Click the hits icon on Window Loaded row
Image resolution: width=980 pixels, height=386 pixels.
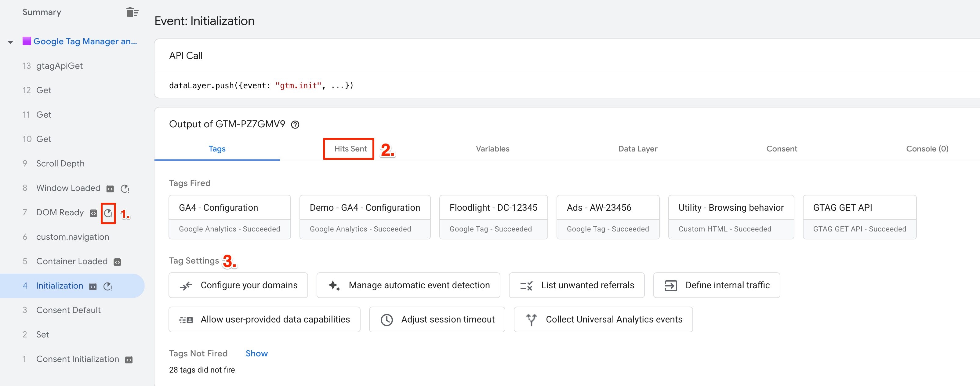[x=125, y=188]
